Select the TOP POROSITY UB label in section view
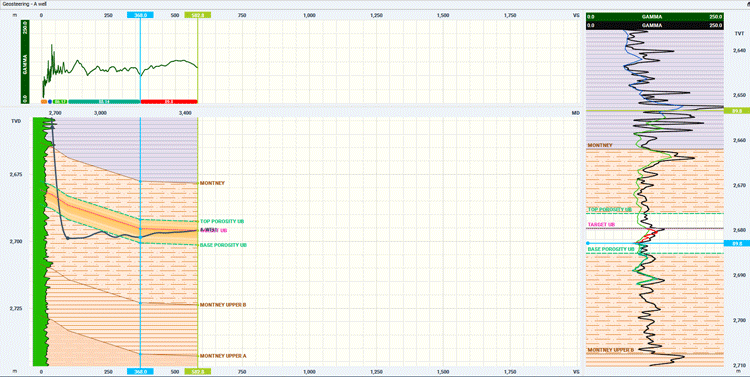 coord(222,221)
